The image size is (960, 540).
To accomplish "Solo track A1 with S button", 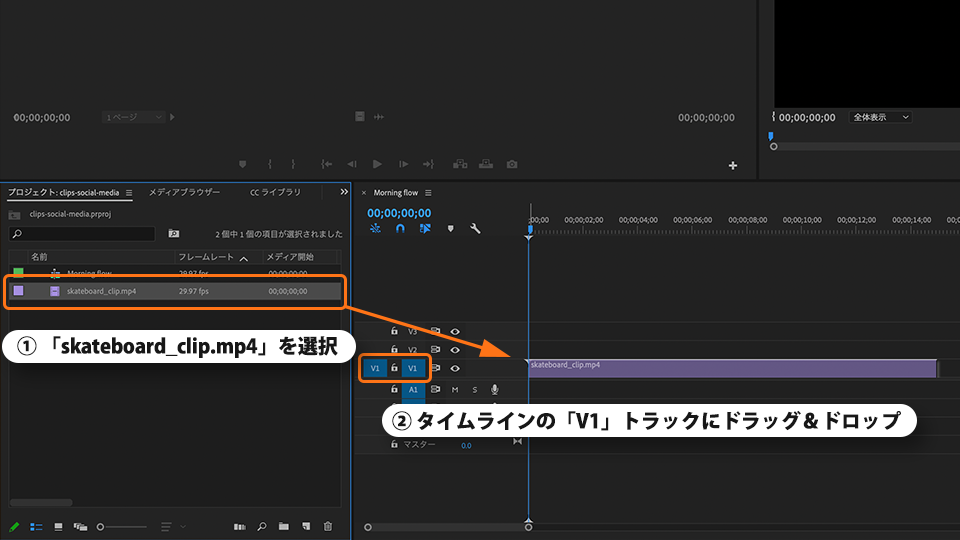I will (474, 389).
